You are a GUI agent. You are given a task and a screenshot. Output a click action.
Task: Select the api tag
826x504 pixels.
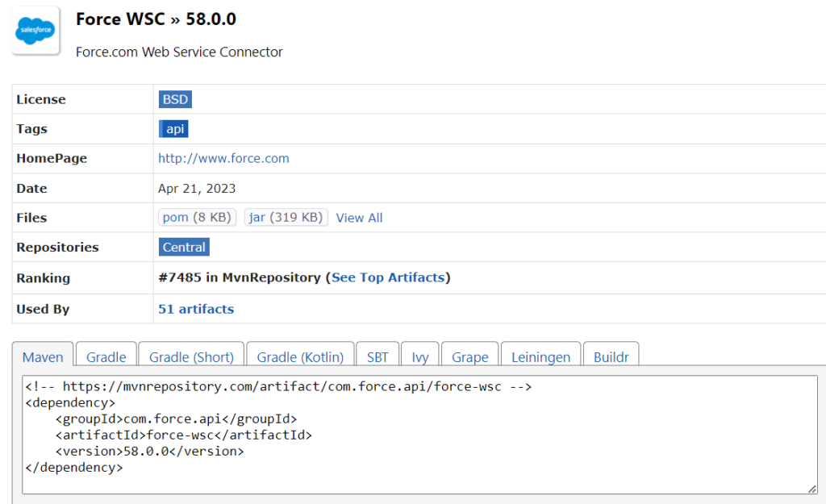pyautogui.click(x=174, y=129)
